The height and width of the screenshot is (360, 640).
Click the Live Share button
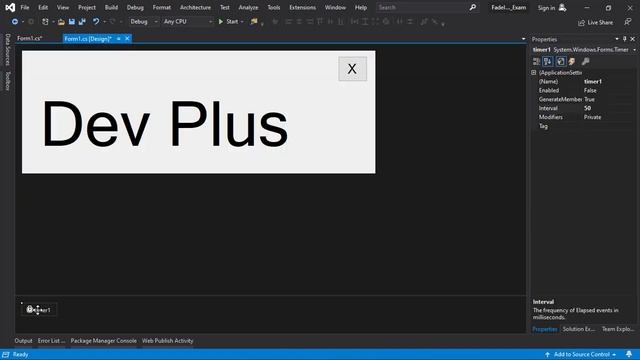point(595,22)
